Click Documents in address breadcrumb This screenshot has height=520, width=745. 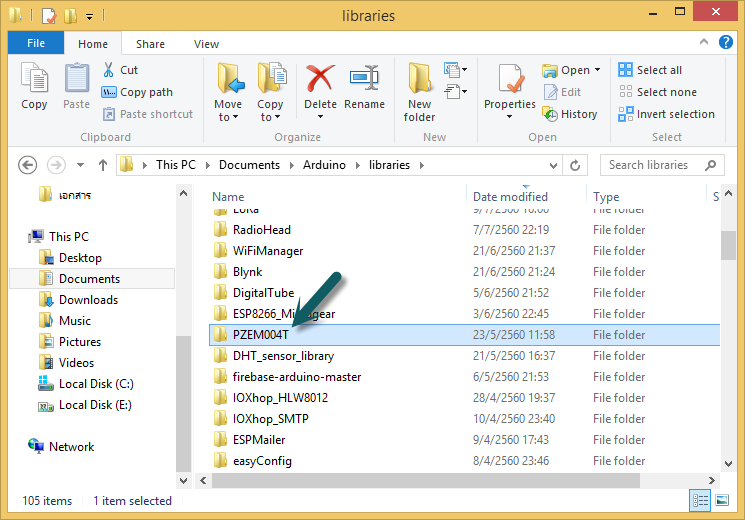click(x=249, y=165)
